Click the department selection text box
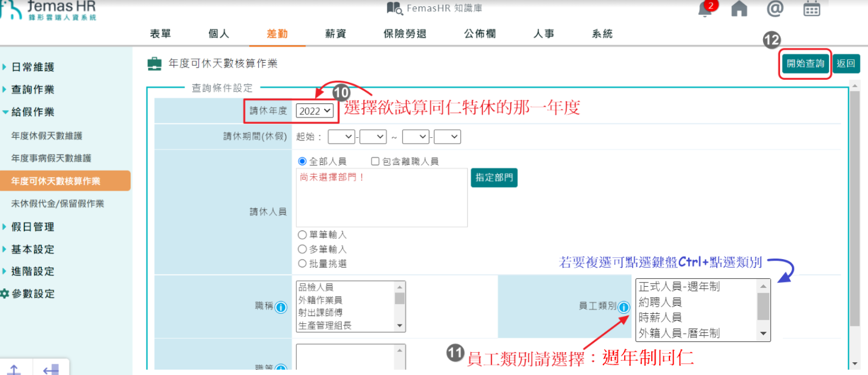 (382, 198)
